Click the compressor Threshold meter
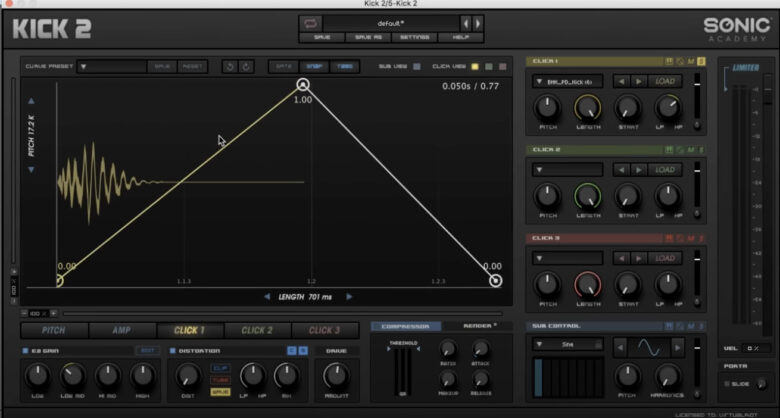 point(402,371)
